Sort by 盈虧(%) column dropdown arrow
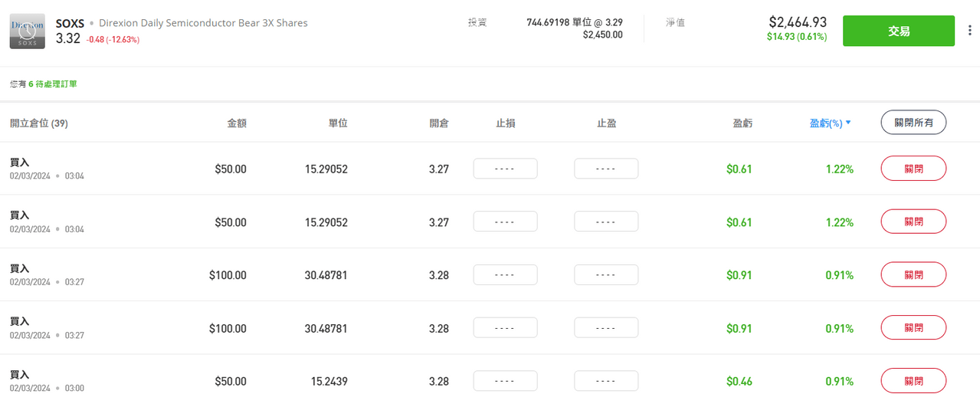Viewport: 980px width, 404px height. click(x=848, y=123)
